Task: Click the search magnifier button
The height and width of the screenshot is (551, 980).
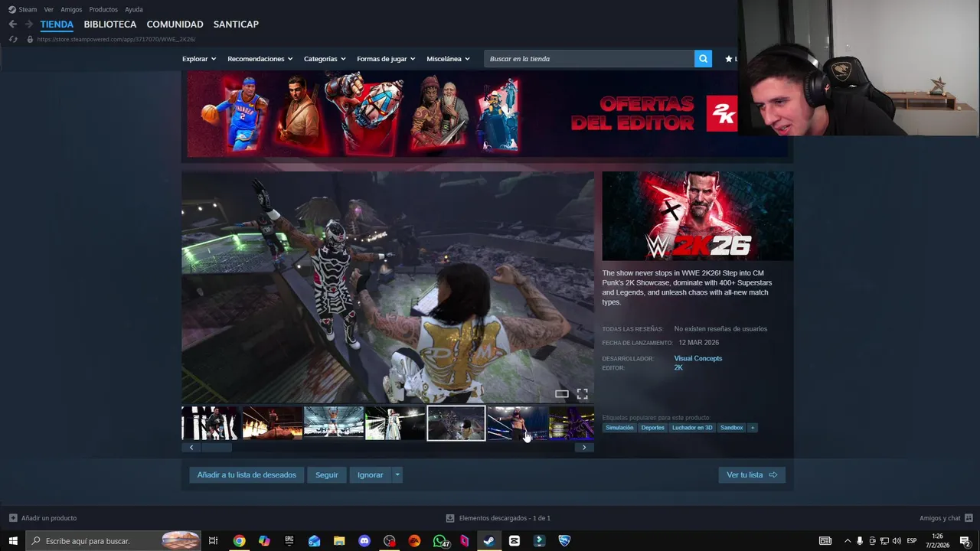Action: (703, 59)
